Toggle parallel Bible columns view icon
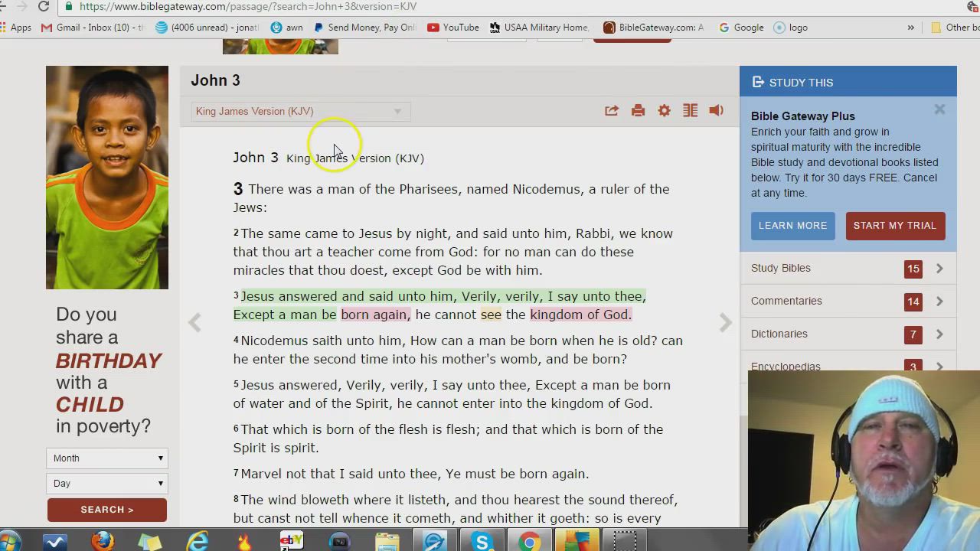The width and height of the screenshot is (980, 551). [x=690, y=111]
